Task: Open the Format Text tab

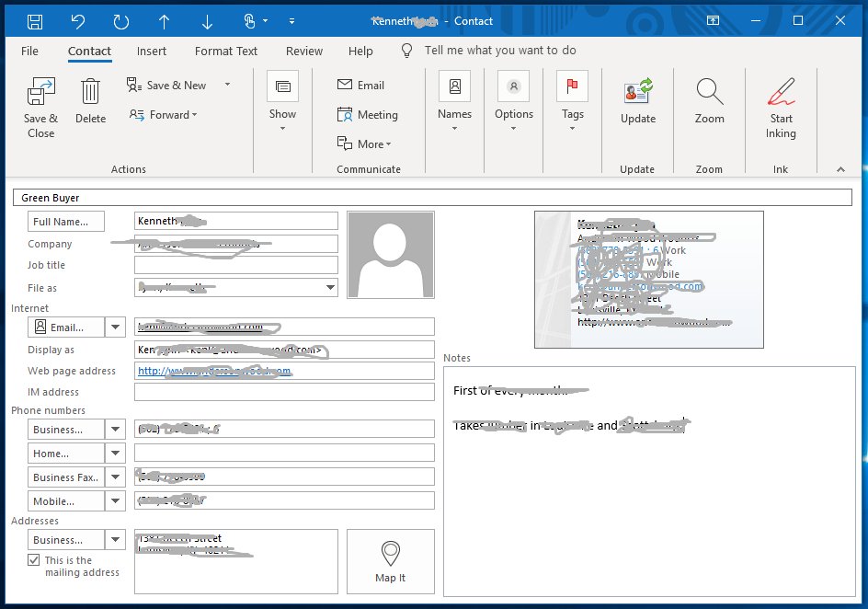Action: pos(226,51)
